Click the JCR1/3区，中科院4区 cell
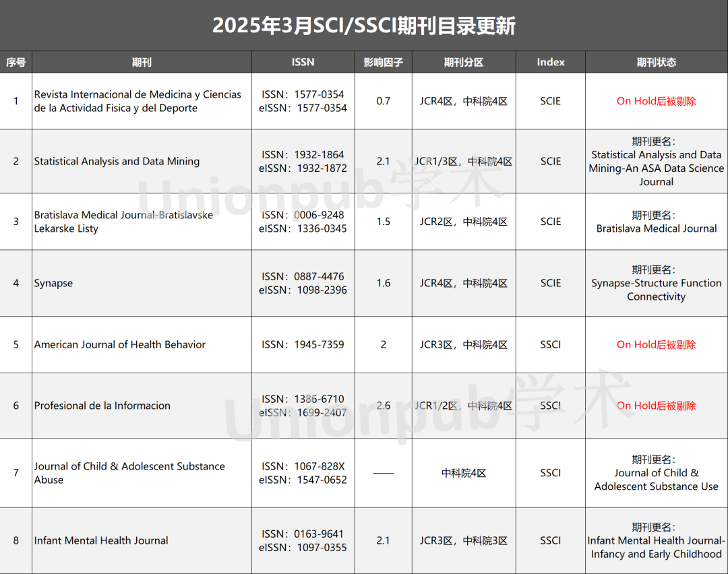The width and height of the screenshot is (728, 574). 464,162
